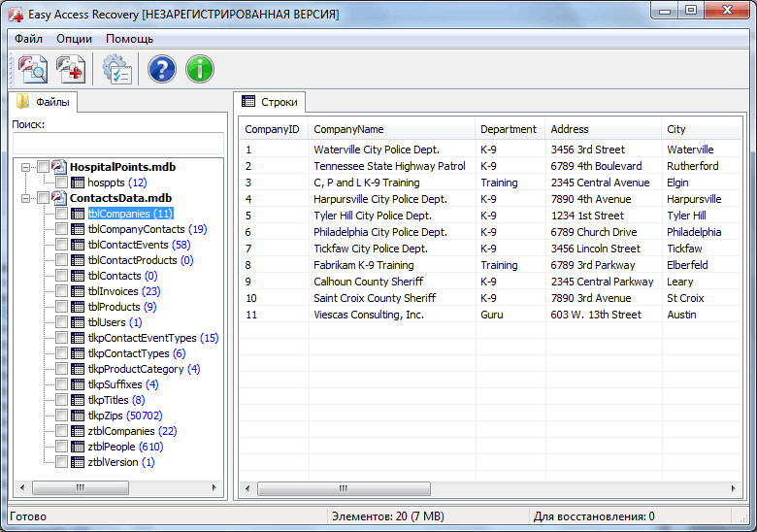Enable the tblContacts checkbox

(x=61, y=276)
